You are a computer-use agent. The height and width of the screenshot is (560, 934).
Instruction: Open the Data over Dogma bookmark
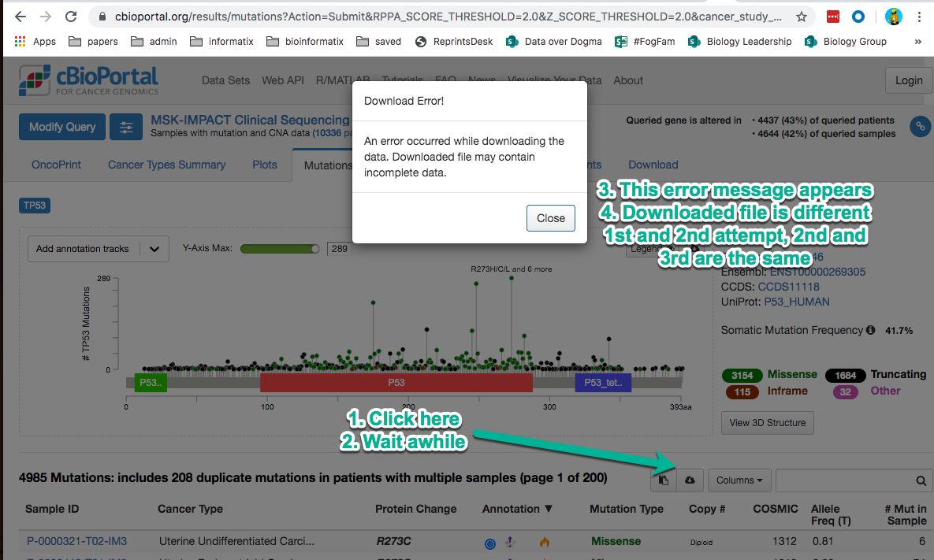click(x=553, y=41)
